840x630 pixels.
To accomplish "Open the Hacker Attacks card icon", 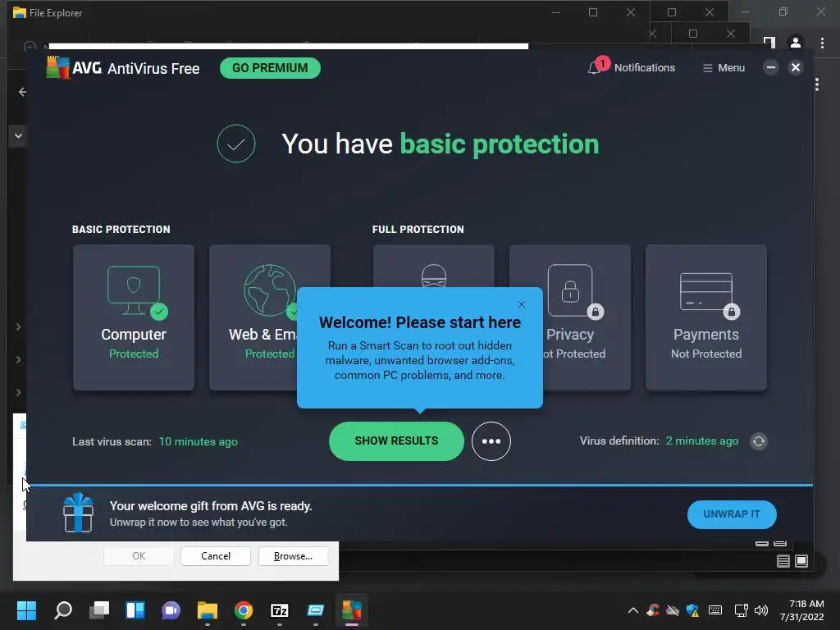I will 433,276.
